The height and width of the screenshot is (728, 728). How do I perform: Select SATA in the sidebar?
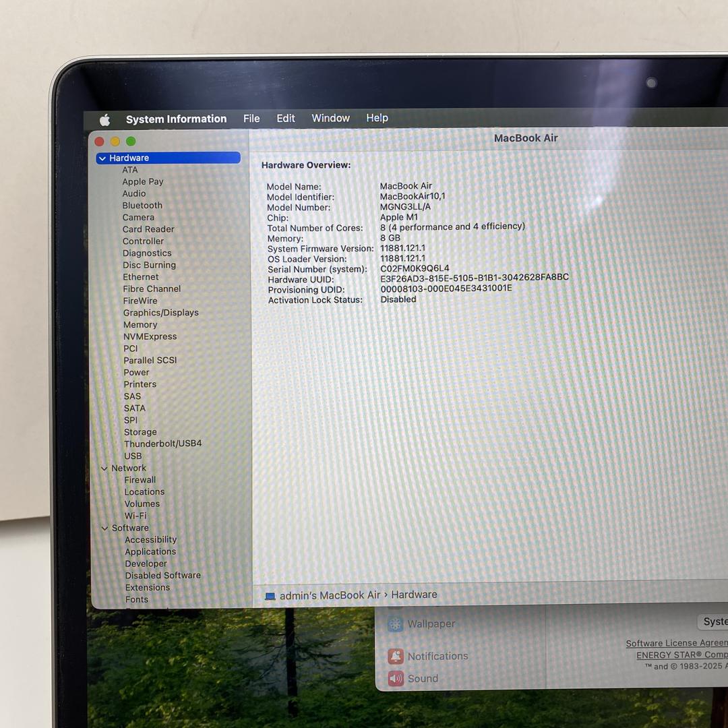click(134, 408)
